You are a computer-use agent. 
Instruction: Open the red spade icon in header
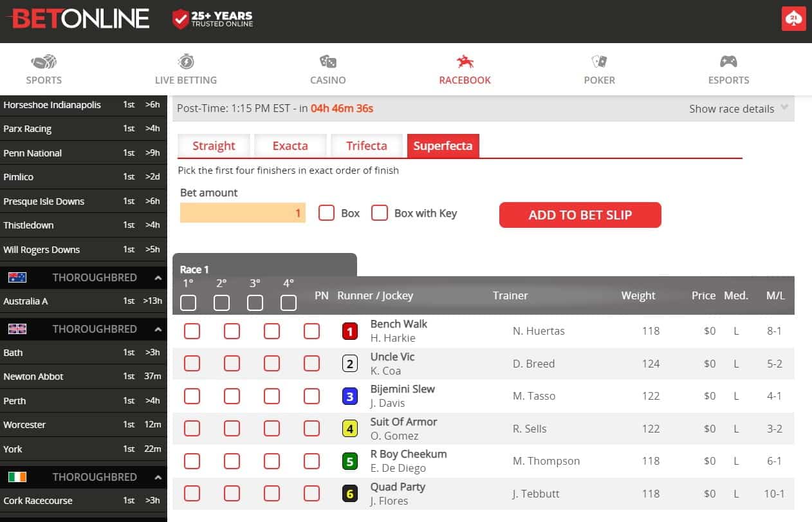(x=794, y=19)
